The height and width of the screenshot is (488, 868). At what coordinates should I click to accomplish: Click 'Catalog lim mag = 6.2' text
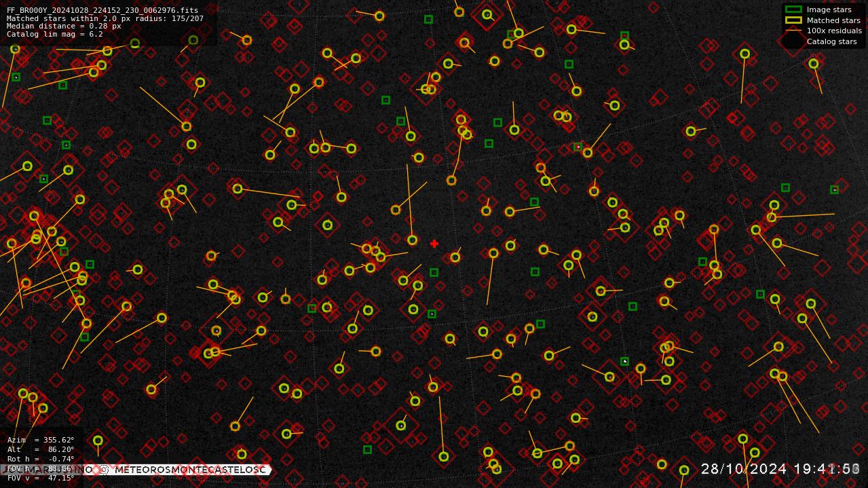[x=55, y=34]
